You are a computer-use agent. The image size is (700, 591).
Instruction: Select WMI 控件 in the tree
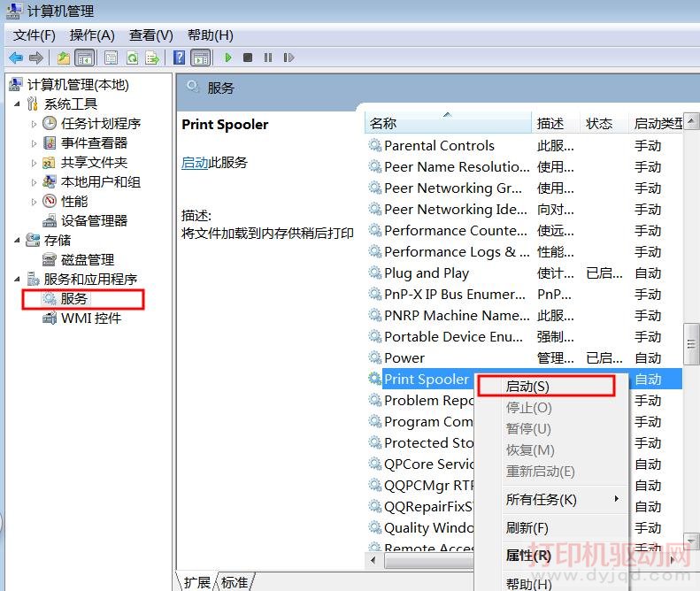pyautogui.click(x=91, y=319)
